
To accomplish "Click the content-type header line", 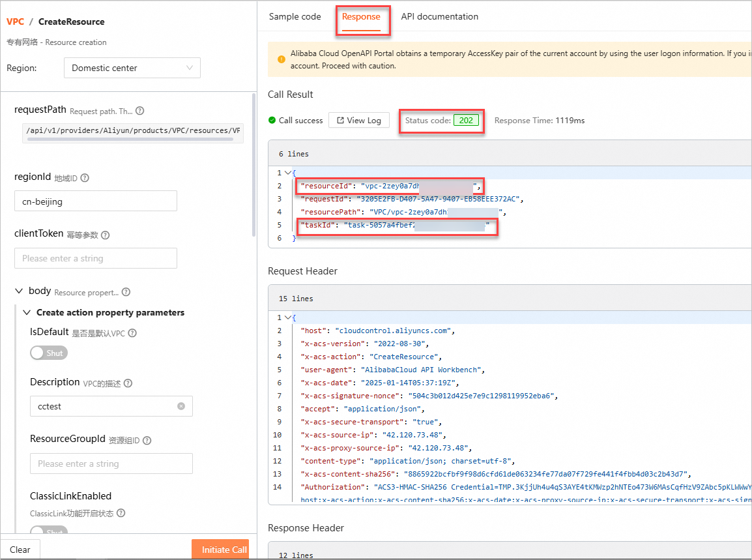I will point(408,461).
